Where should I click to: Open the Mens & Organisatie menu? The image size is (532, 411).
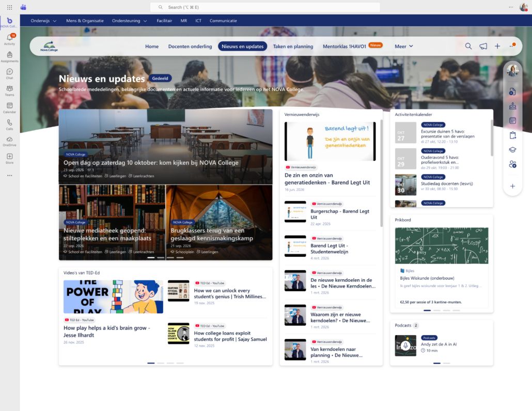(85, 21)
